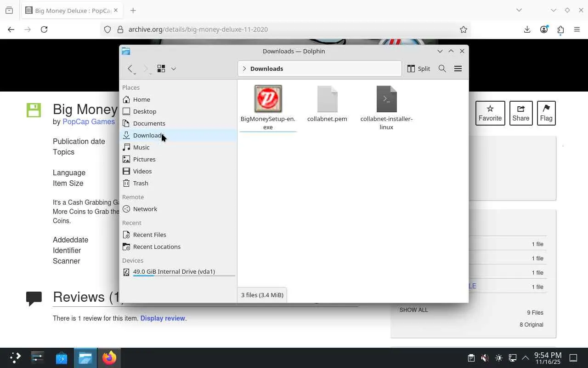
Task: Open the Firefox View icon beside the tab
Action: tap(9, 10)
